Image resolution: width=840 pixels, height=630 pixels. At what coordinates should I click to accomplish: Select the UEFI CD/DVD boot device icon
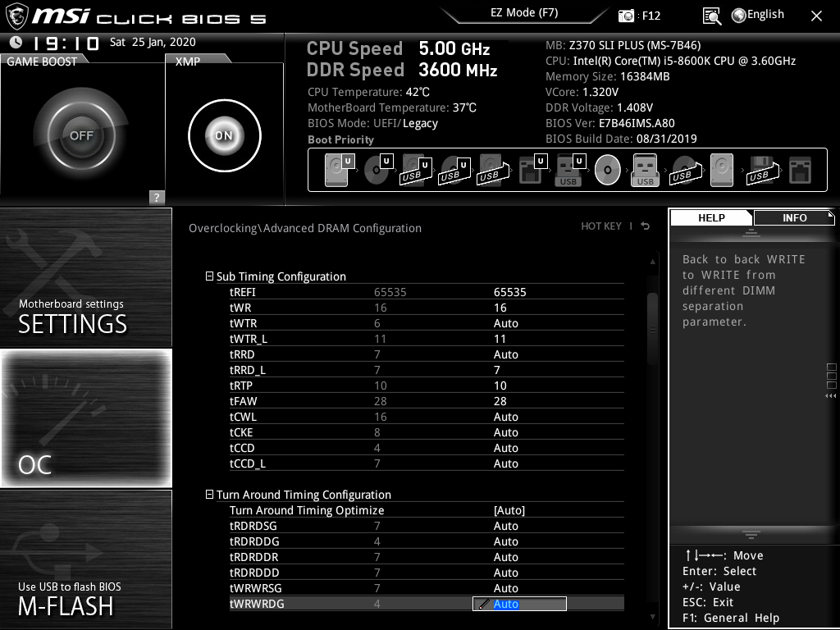pos(378,170)
